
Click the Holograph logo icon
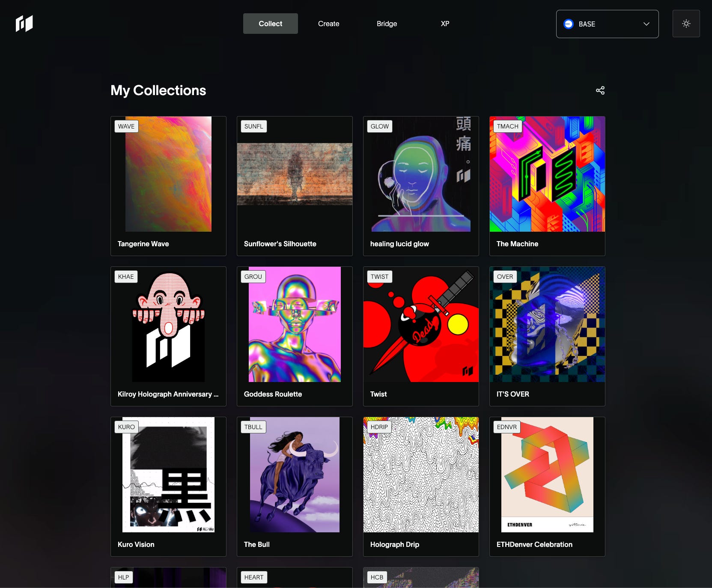coord(24,24)
